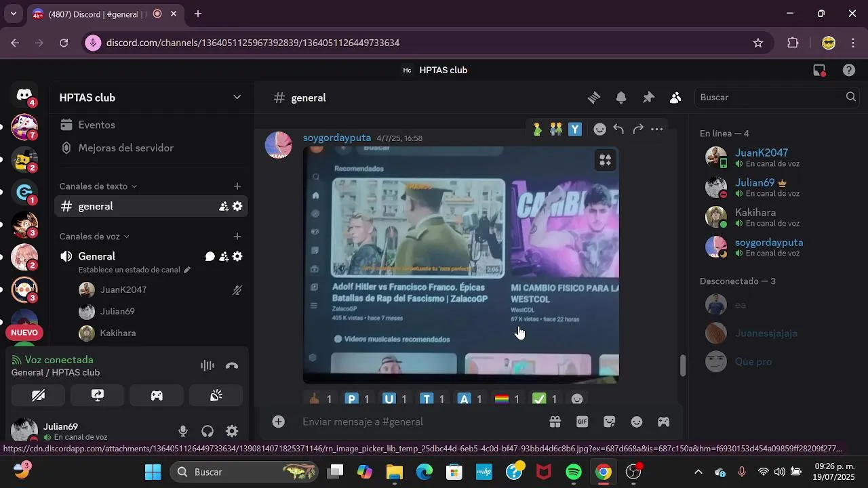Toggle the U letter reaction
Screen dimensions: 868x488
[x=394, y=399]
